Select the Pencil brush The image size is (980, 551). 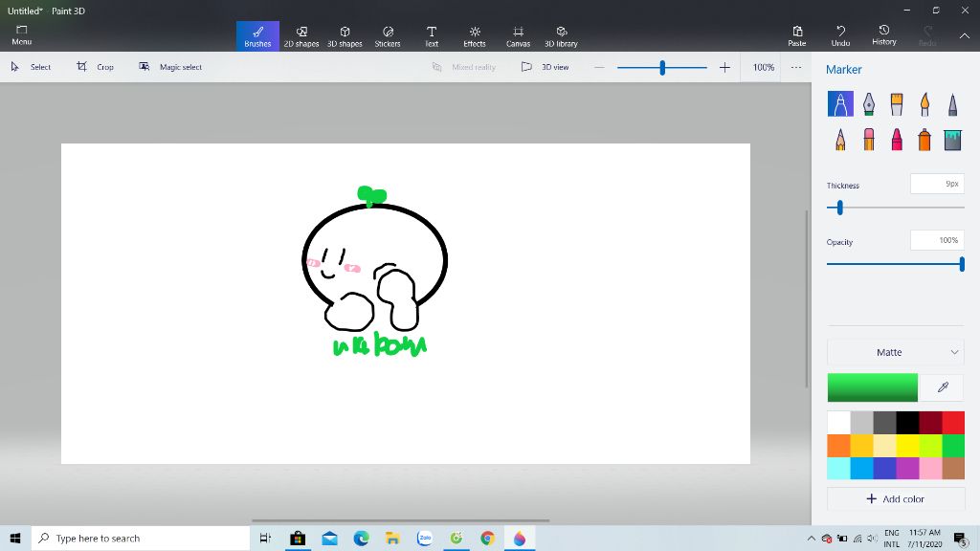click(840, 140)
